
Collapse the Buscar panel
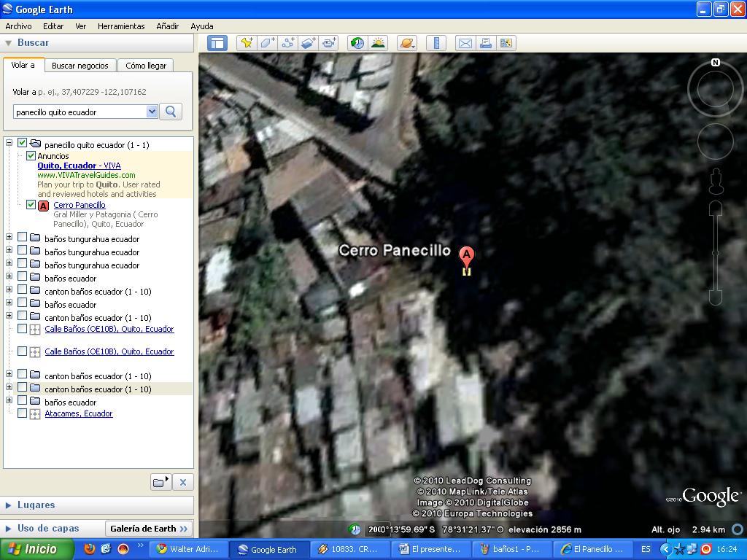[7, 42]
